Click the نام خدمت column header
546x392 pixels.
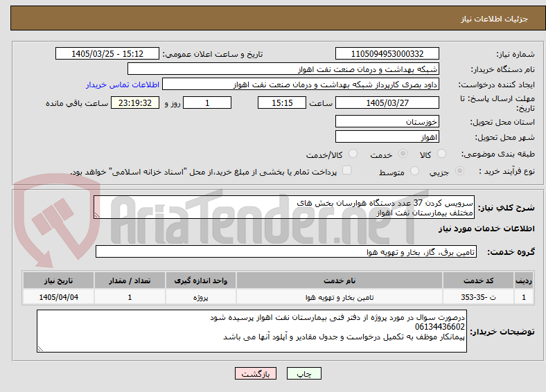[340, 280]
